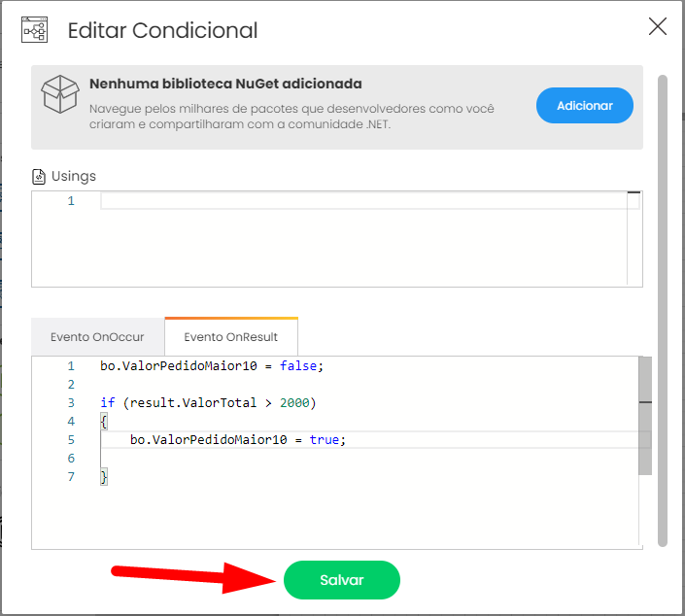The height and width of the screenshot is (616, 685).
Task: Switch to the Evento OnOccur tab
Action: click(97, 337)
